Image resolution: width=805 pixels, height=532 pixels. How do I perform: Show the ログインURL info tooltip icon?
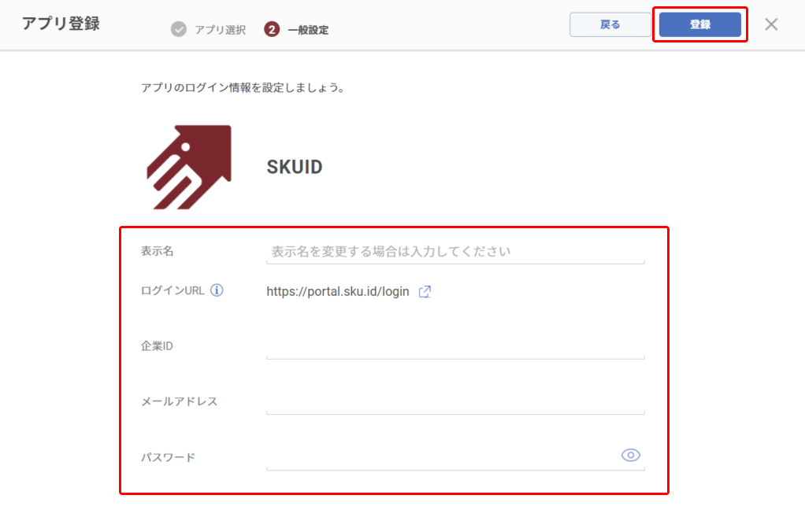217,290
